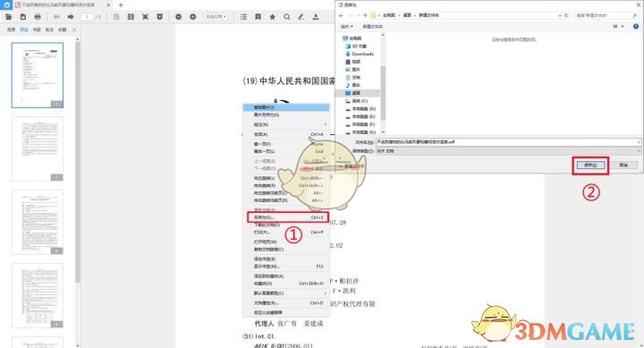Click the reader's blue logo in the corner
The image size is (644, 348).
pyautogui.click(x=5, y=5)
